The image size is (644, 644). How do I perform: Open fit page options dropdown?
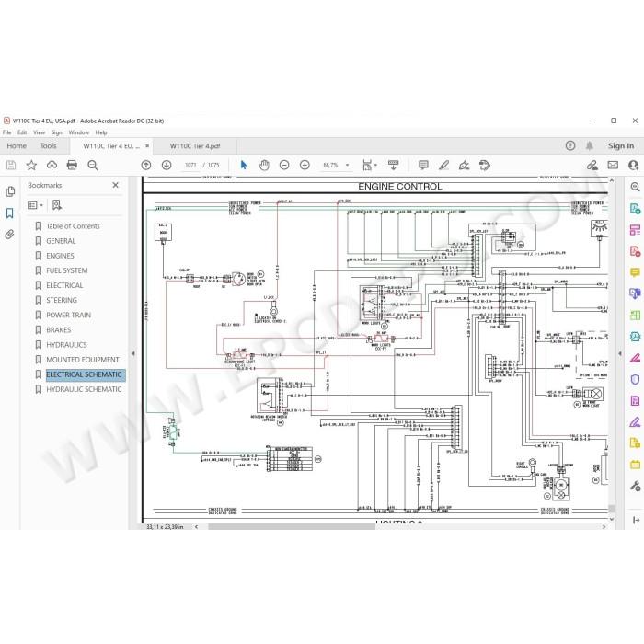coord(370,165)
